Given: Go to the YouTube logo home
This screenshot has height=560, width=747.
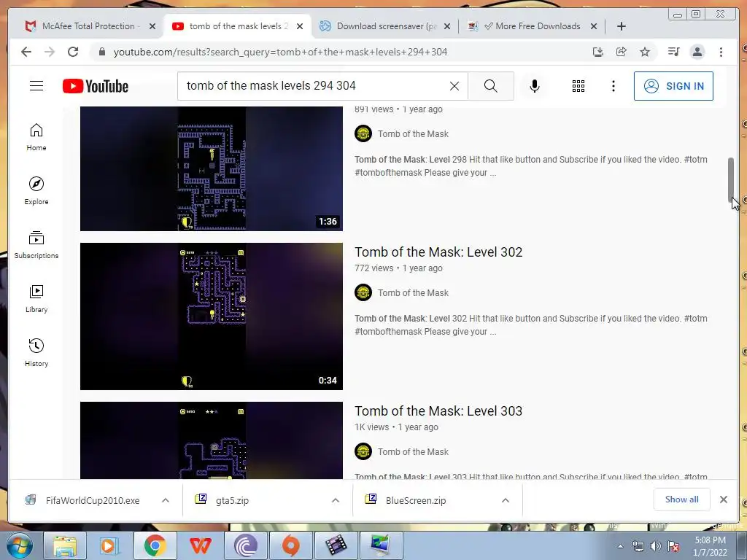Looking at the screenshot, I should point(96,86).
